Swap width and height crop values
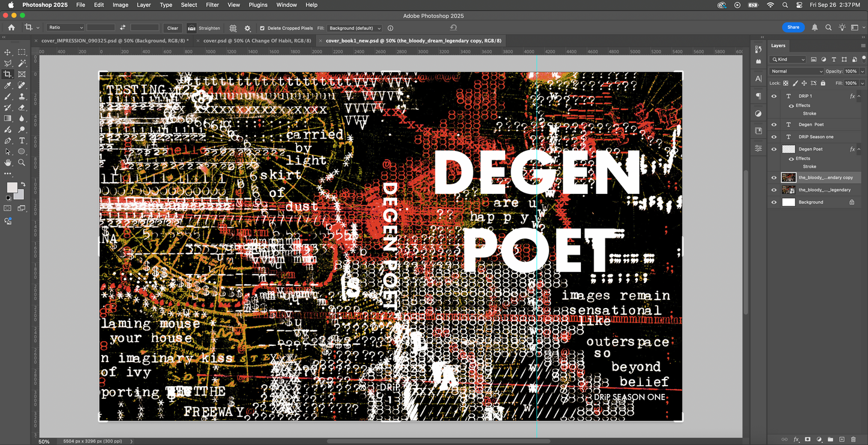The width and height of the screenshot is (868, 445). (123, 28)
